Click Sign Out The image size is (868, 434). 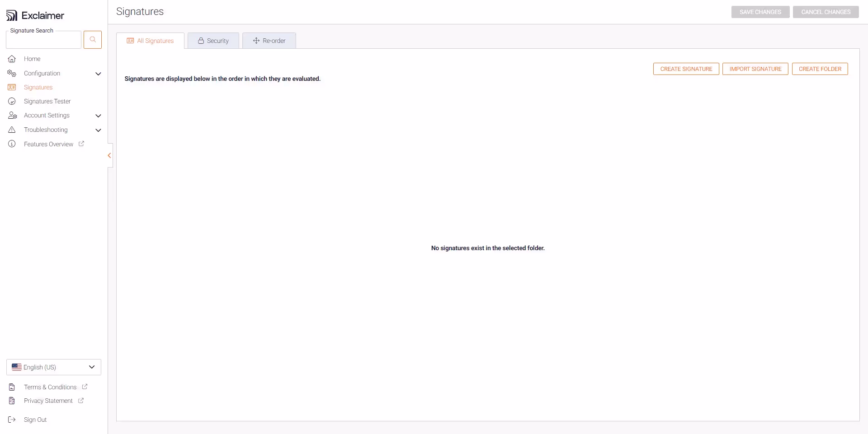(35, 420)
